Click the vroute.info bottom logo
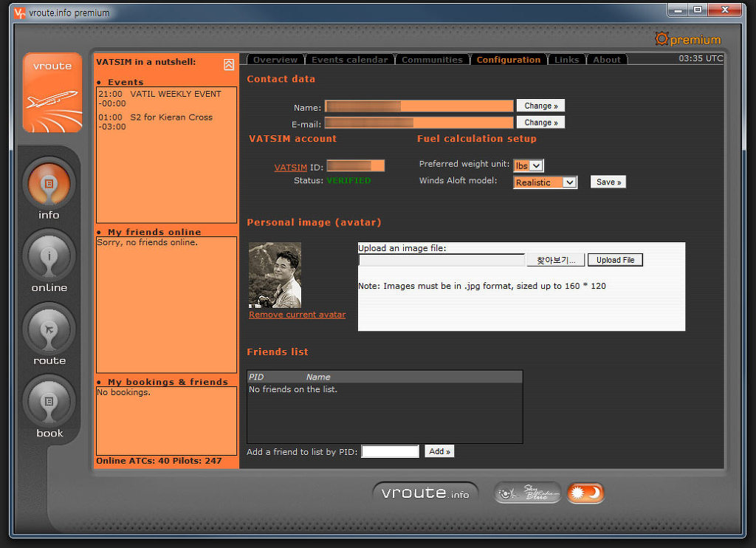 pos(425,493)
